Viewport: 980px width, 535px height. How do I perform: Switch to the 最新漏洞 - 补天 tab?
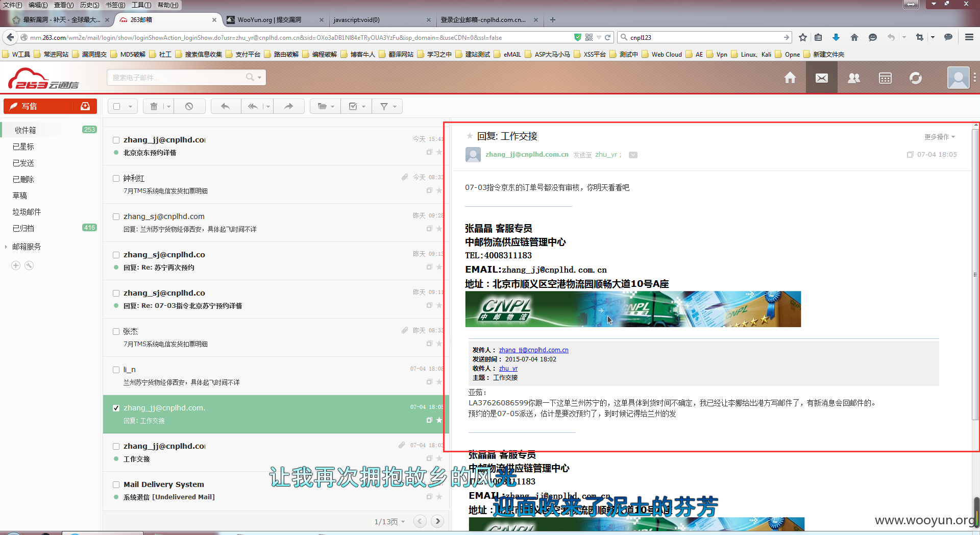click(x=60, y=20)
